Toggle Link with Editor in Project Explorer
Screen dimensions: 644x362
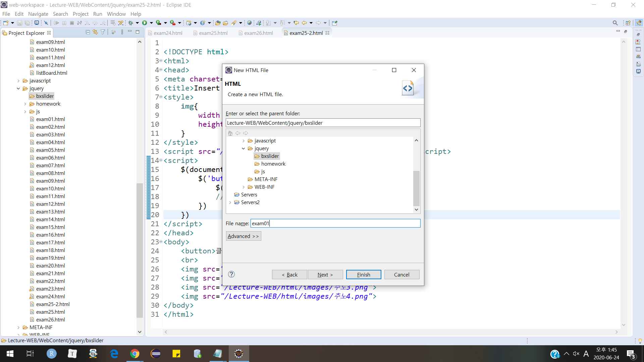pos(95,32)
